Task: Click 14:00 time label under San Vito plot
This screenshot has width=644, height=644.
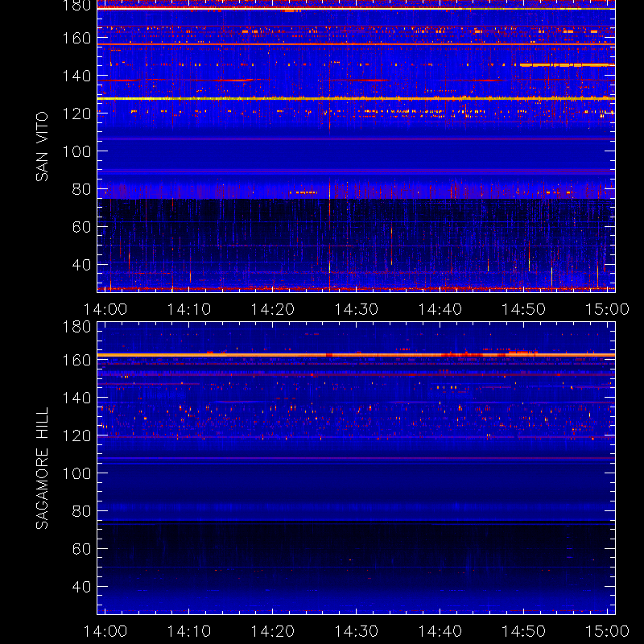Action: 105,309
